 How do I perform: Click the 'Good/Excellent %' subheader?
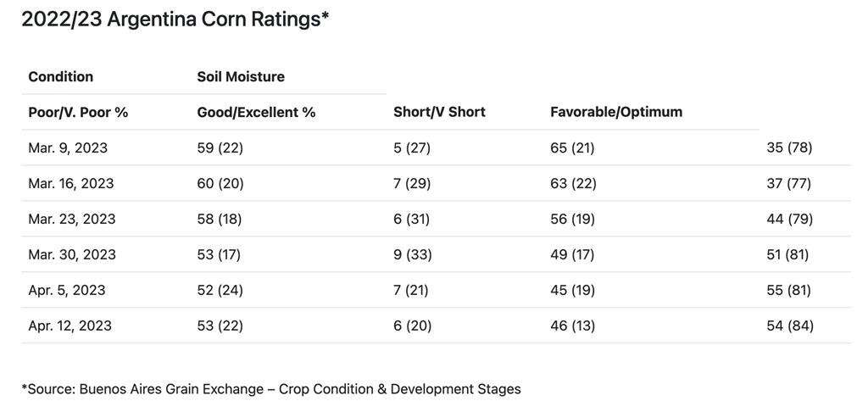[256, 112]
